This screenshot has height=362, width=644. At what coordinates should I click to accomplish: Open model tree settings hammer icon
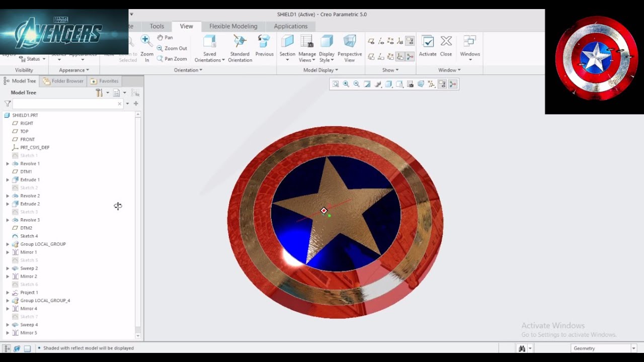pyautogui.click(x=100, y=93)
